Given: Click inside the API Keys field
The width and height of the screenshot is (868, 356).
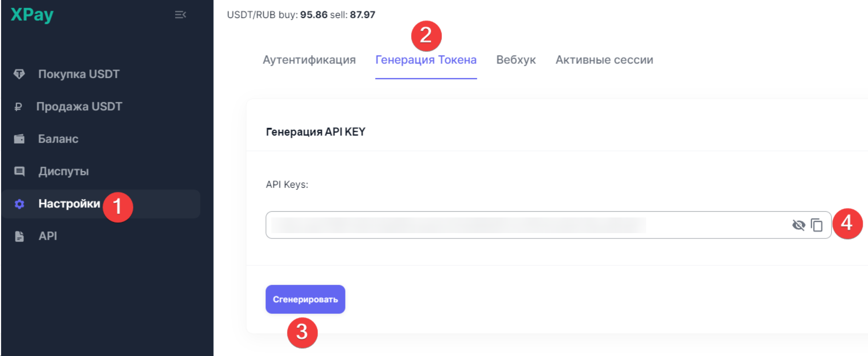Looking at the screenshot, I should (508, 225).
